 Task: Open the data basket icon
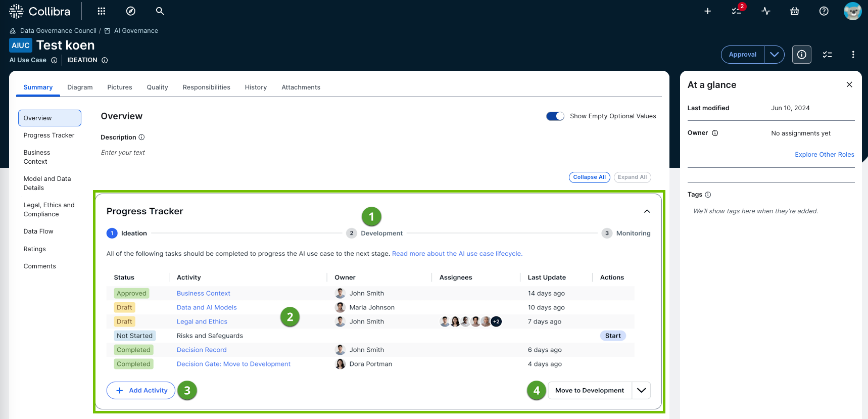pyautogui.click(x=795, y=11)
